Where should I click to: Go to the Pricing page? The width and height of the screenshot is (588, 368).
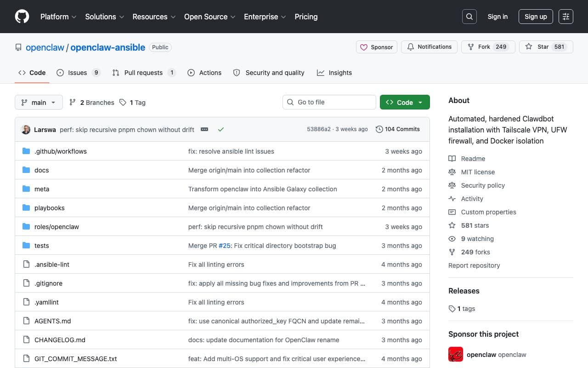(306, 17)
